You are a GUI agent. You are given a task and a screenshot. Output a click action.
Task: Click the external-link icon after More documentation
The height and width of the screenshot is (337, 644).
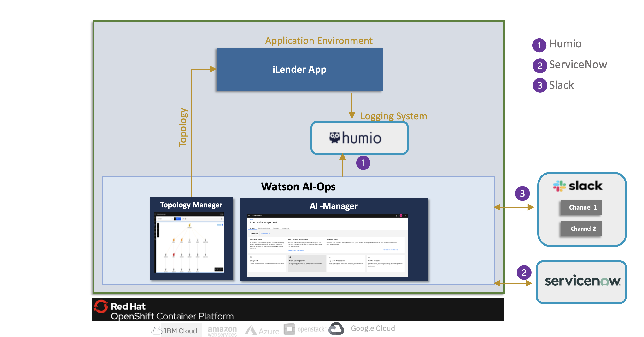pyautogui.click(x=397, y=250)
